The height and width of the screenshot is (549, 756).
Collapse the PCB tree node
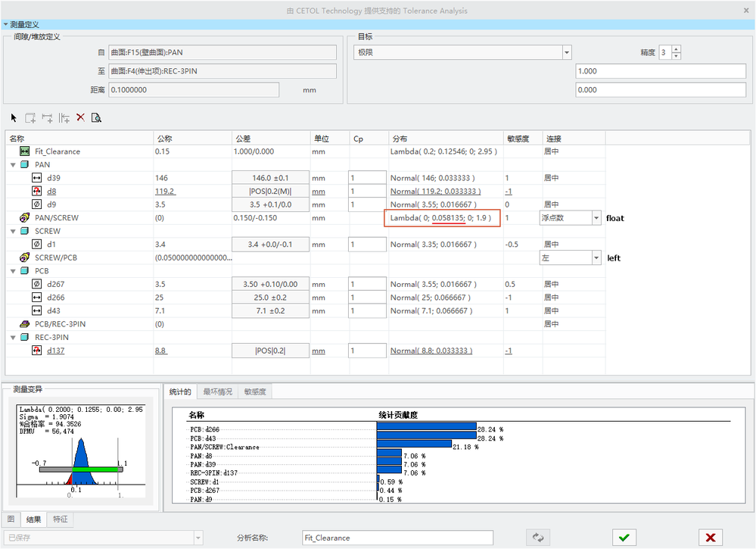13,271
